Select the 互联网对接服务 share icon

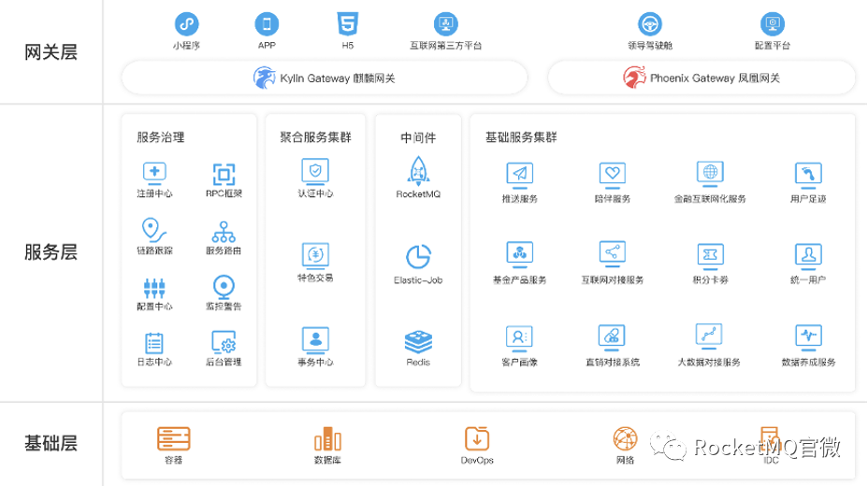pos(613,254)
